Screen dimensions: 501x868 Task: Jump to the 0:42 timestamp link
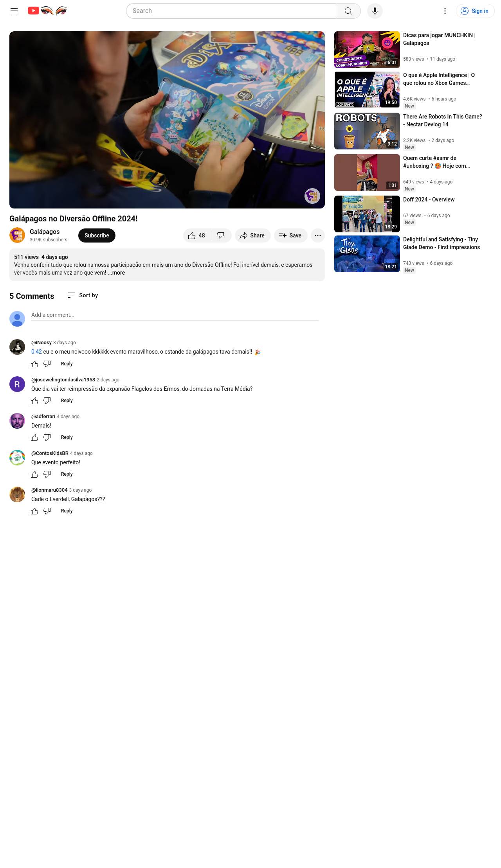[36, 352]
